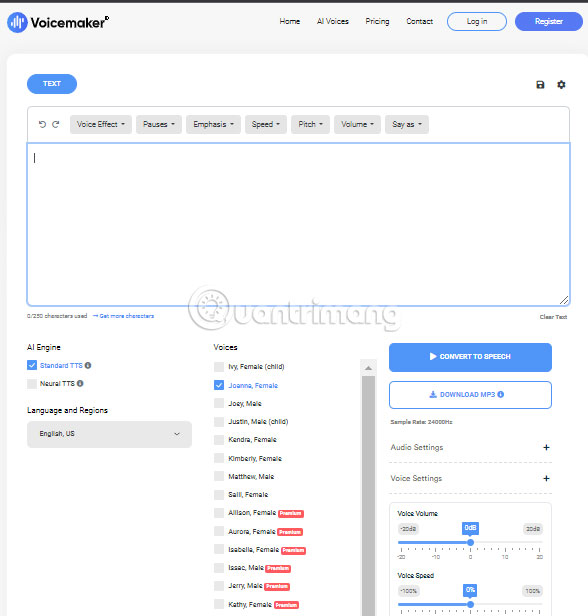
Task: Click the Sample Rate 24000Hz text
Action: (421, 422)
